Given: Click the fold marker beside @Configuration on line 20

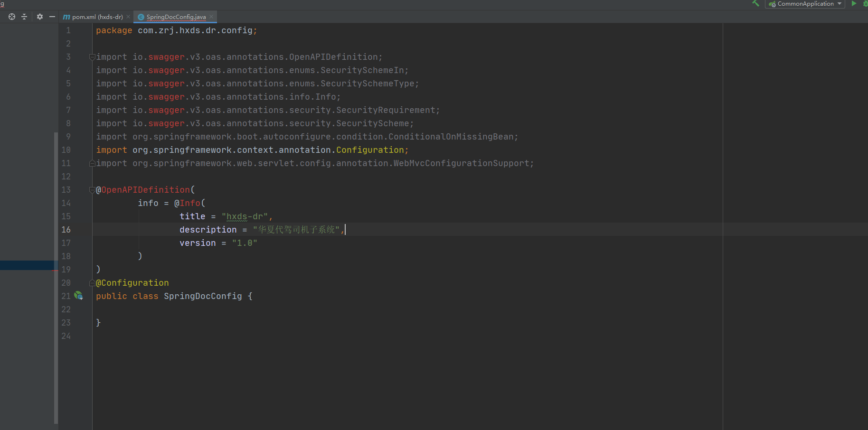Looking at the screenshot, I should pyautogui.click(x=92, y=283).
